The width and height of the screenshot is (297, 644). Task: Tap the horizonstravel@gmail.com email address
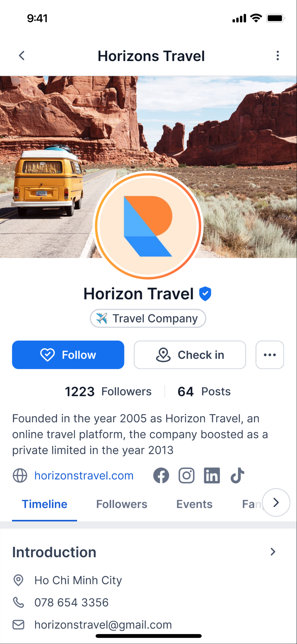click(103, 625)
